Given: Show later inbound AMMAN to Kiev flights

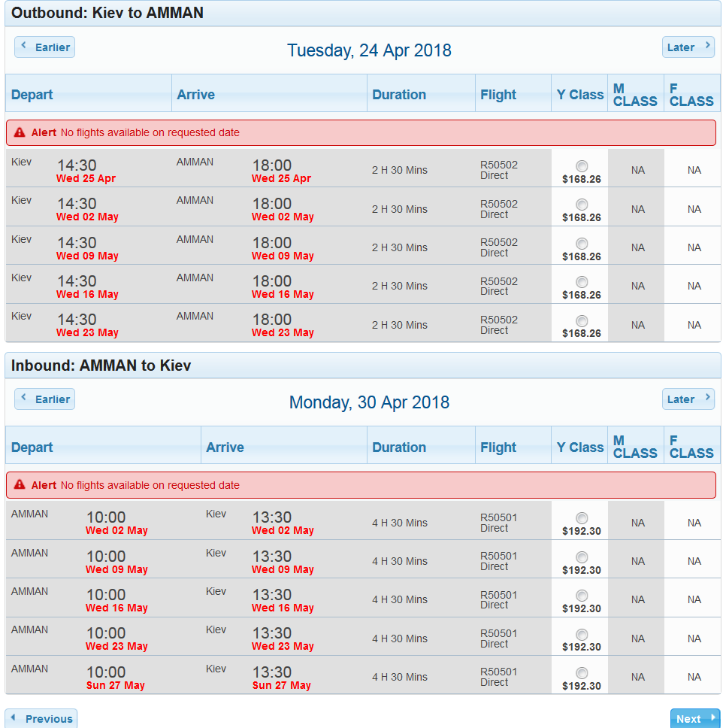Looking at the screenshot, I should [688, 399].
